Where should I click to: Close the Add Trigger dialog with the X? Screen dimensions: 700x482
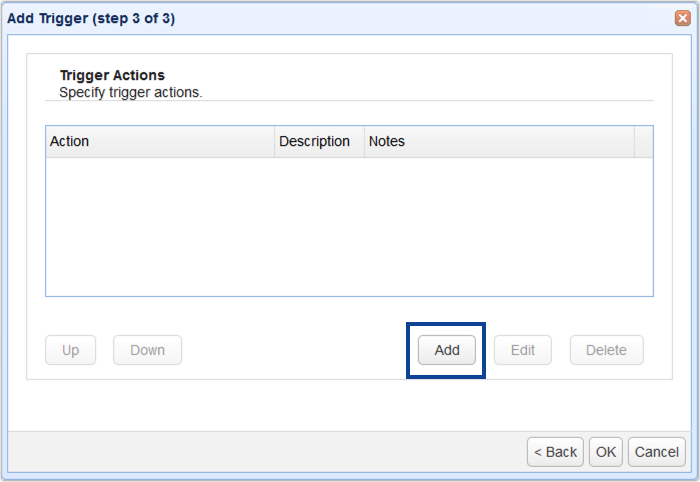[x=681, y=18]
